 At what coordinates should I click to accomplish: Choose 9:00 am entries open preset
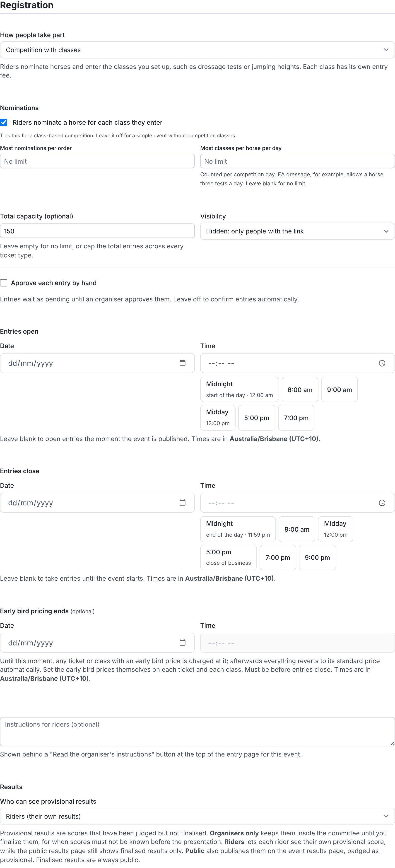pos(339,389)
